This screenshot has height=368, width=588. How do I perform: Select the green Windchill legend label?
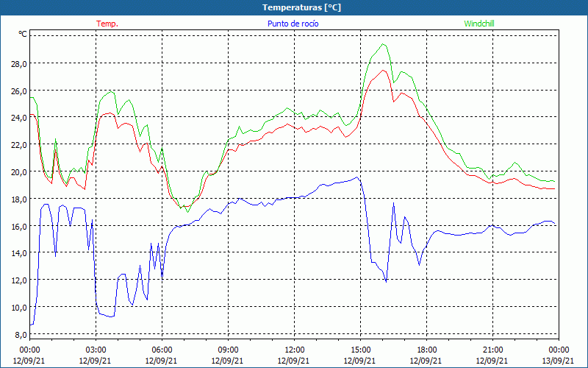479,24
